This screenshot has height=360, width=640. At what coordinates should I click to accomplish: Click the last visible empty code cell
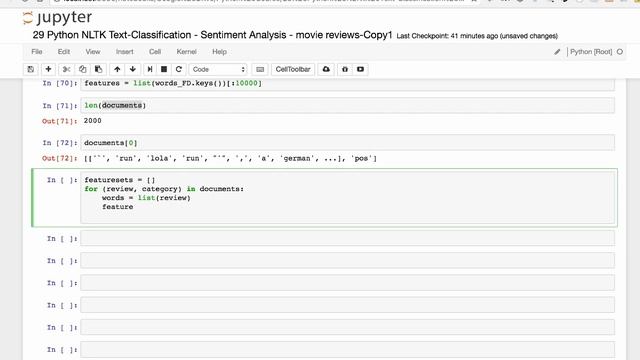pos(347,350)
